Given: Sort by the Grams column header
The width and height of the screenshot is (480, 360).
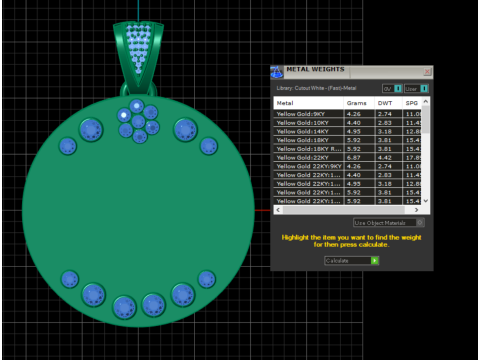Looking at the screenshot, I should point(359,103).
